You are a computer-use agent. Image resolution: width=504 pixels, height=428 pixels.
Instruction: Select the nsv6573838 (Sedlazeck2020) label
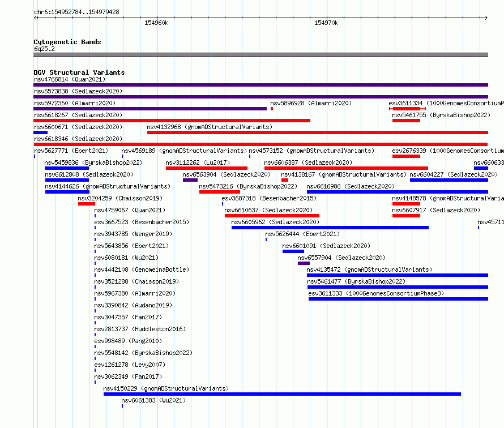point(78,91)
